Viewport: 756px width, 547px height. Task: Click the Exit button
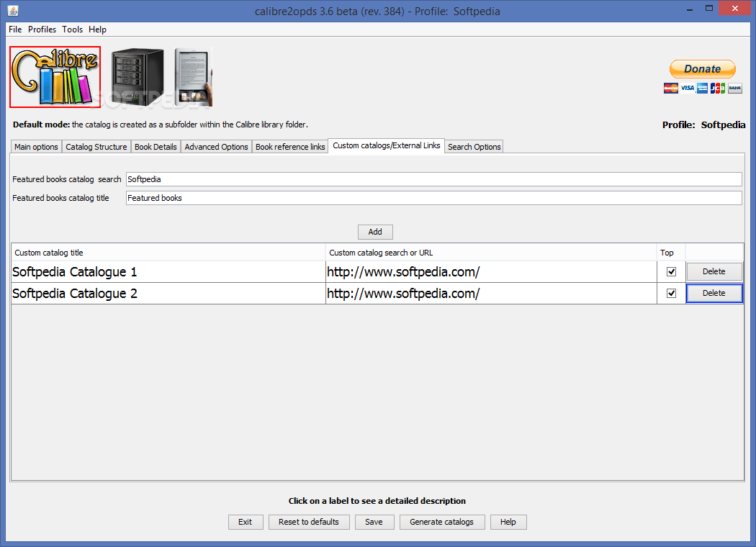[246, 522]
